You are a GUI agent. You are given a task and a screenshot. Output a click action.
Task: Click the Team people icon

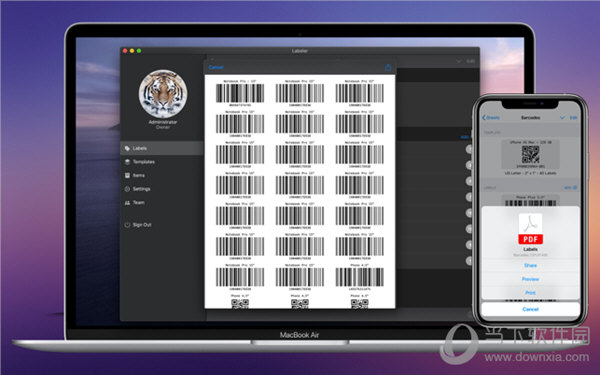[x=127, y=203]
